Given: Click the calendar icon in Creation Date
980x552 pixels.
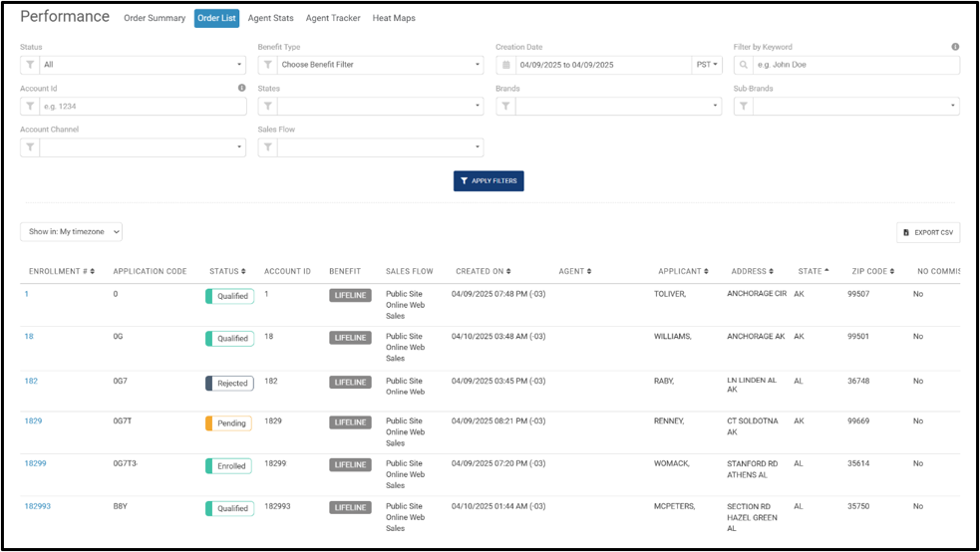Looking at the screenshot, I should [x=506, y=65].
